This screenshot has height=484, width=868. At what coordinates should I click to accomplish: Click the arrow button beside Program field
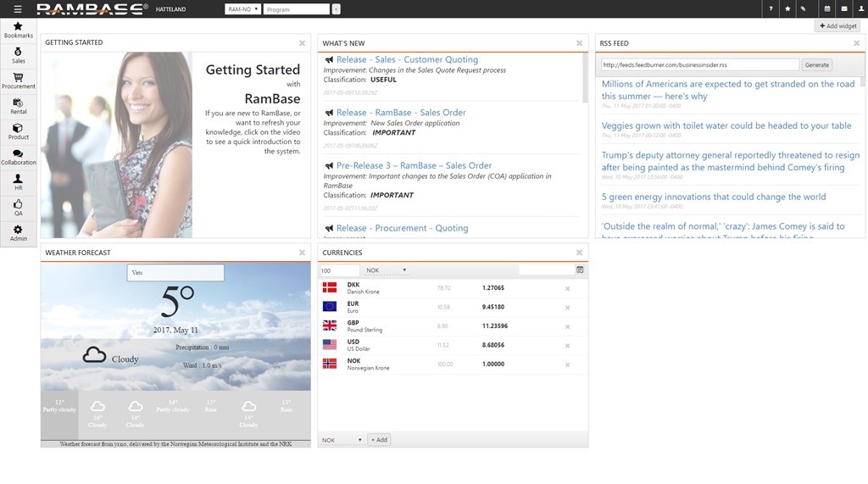tap(336, 8)
